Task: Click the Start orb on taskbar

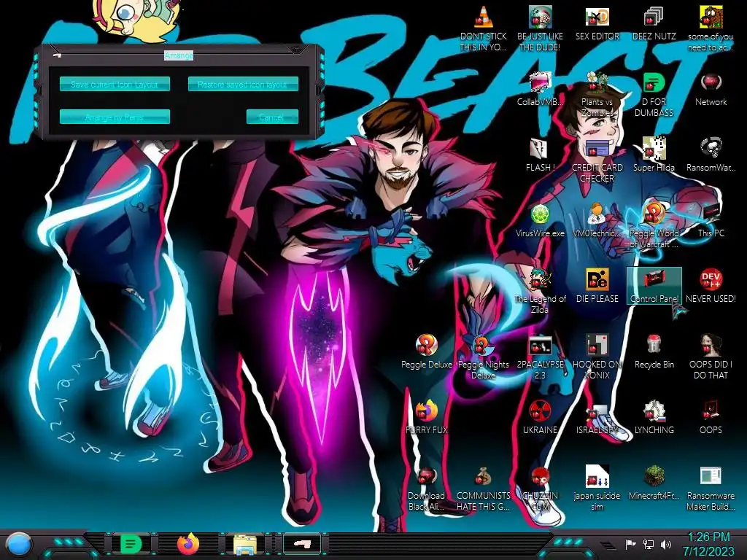Action: point(18,544)
